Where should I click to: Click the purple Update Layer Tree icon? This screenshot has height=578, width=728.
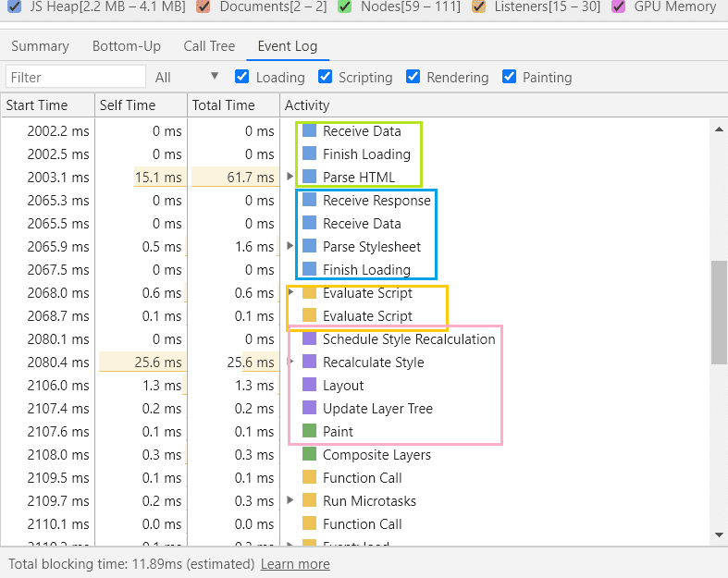pyautogui.click(x=309, y=409)
